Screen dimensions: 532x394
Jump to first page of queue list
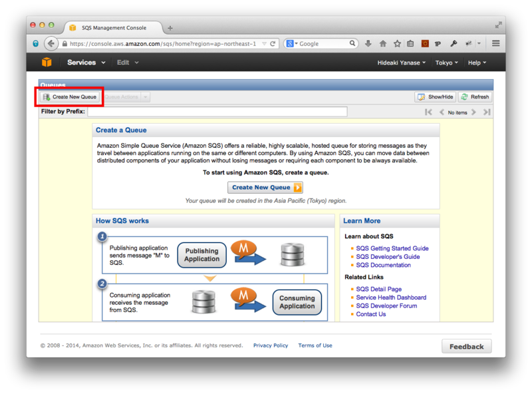[428, 112]
